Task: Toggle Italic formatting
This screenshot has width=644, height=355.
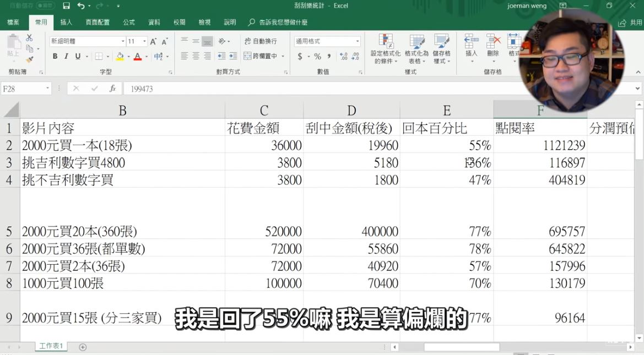Action: [67, 56]
